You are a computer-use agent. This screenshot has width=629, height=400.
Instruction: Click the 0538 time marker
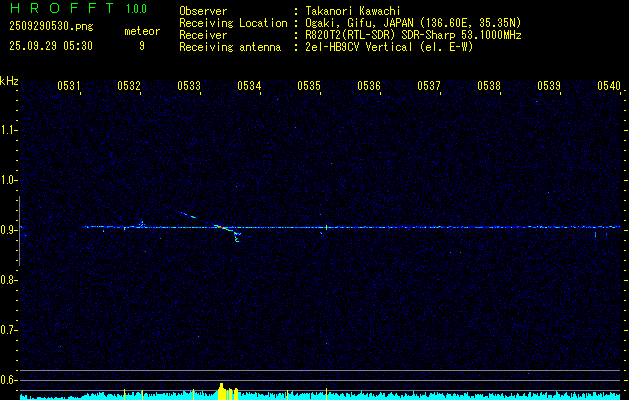click(x=489, y=85)
